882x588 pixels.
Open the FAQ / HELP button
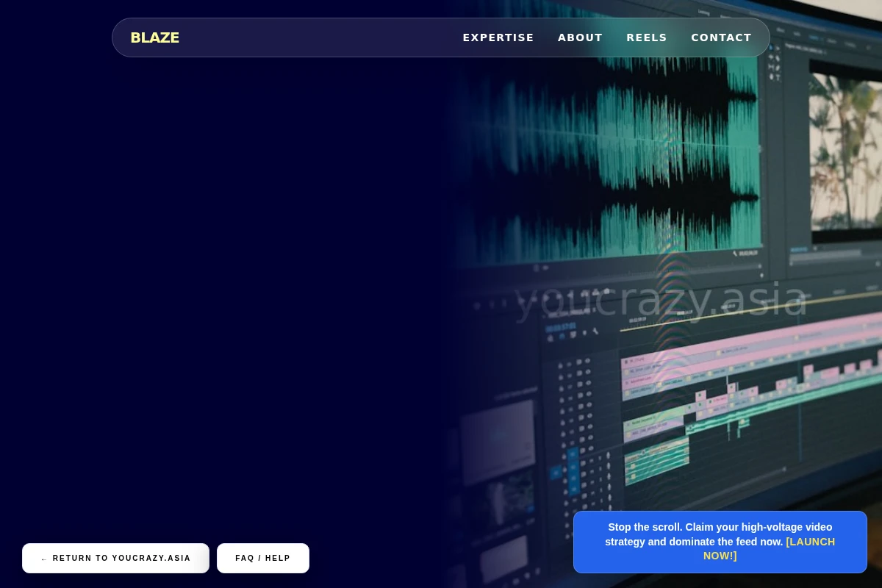click(263, 559)
